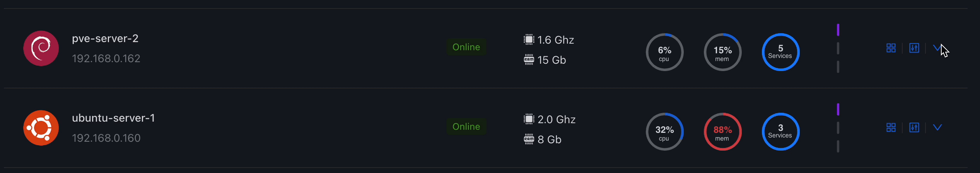This screenshot has height=173, width=980.
Task: Click the Online status badge for ubuntu-server-1
Action: (x=466, y=127)
